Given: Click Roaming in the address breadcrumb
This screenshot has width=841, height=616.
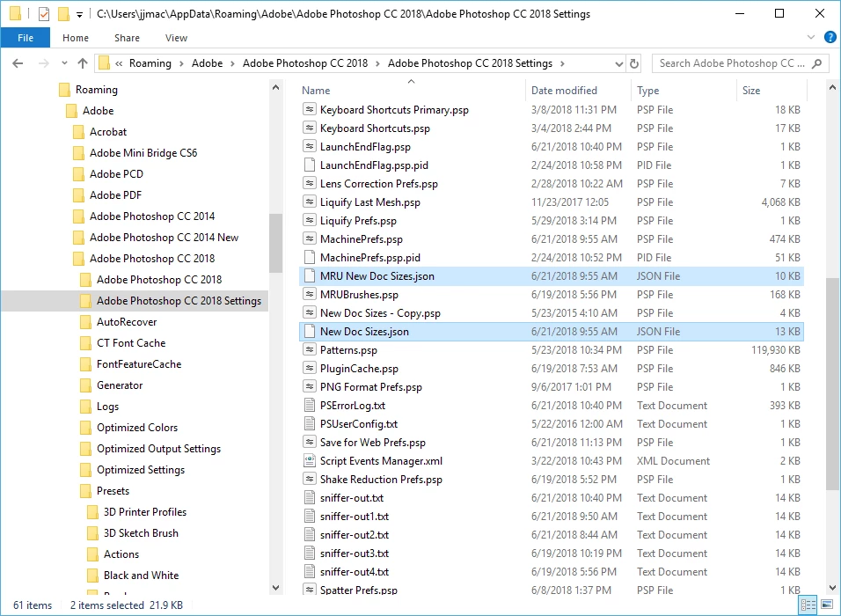Looking at the screenshot, I should click(150, 63).
